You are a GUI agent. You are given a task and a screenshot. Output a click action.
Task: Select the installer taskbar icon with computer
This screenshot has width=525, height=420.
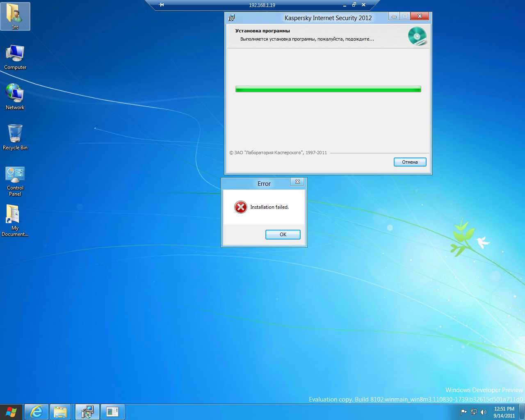tap(87, 412)
